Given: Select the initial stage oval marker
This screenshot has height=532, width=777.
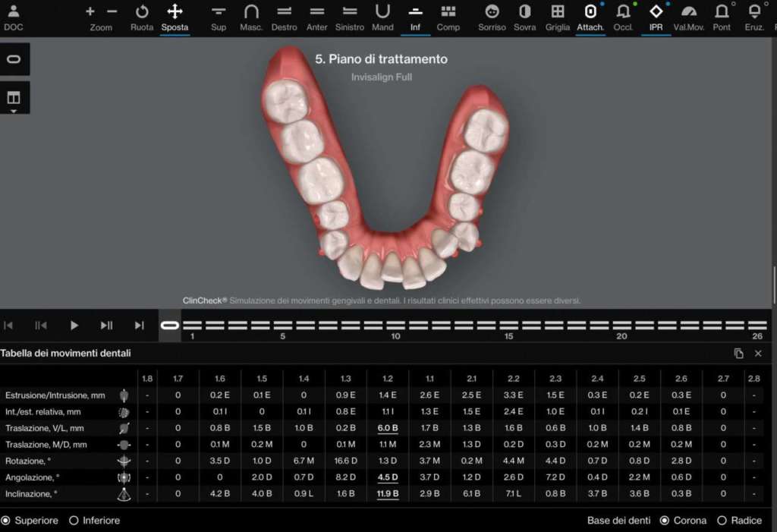Looking at the screenshot, I should click(170, 326).
